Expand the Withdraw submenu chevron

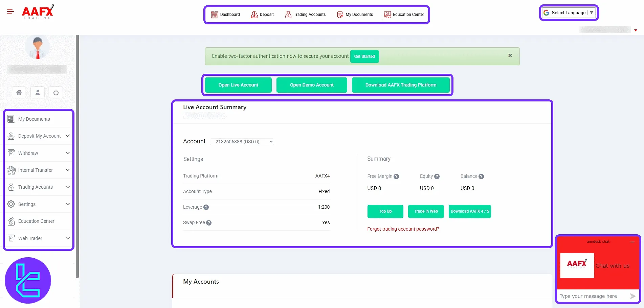(68, 153)
